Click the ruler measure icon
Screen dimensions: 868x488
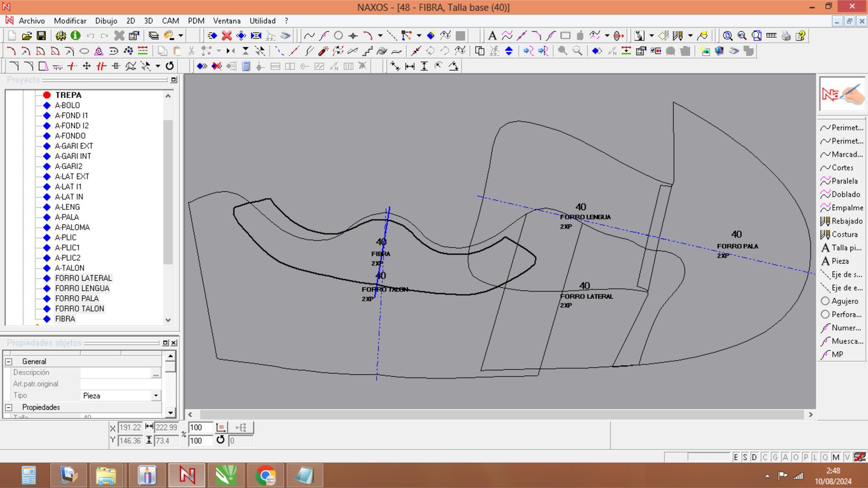(771, 36)
